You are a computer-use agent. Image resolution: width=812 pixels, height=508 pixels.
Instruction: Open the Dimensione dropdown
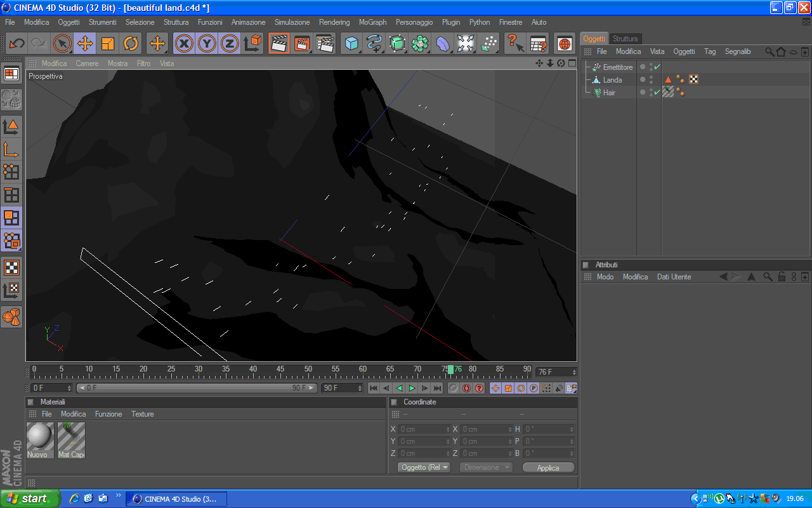[x=486, y=467]
